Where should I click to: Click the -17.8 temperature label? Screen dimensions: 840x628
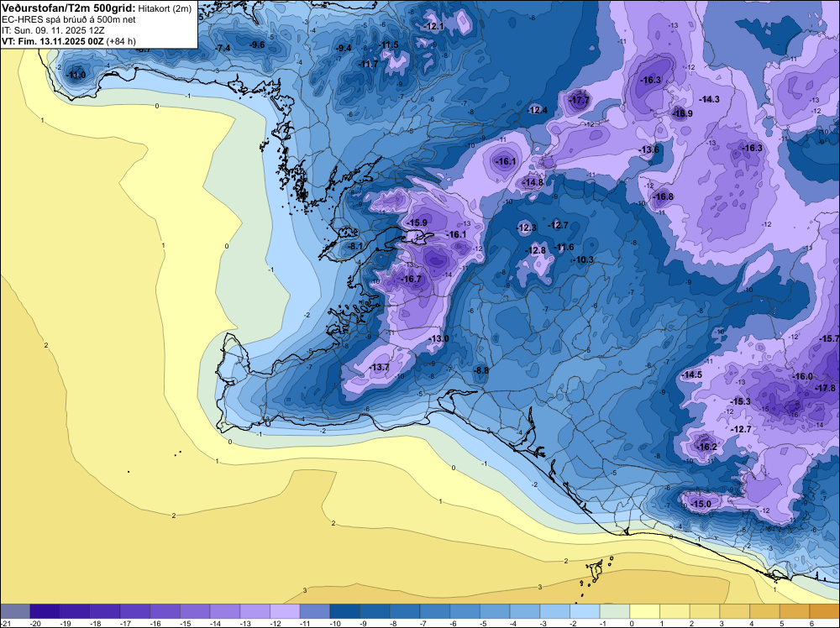[825, 388]
